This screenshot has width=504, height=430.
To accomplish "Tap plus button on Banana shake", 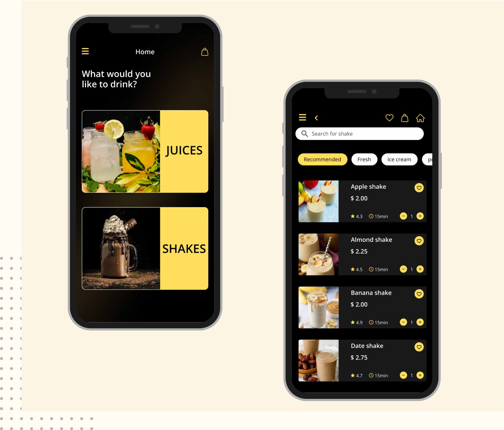I will [420, 323].
